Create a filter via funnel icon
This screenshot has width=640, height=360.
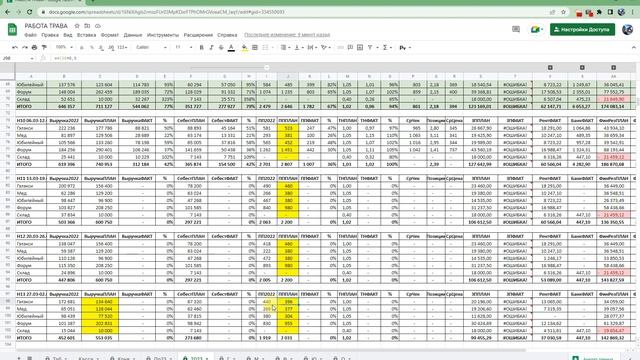point(370,48)
